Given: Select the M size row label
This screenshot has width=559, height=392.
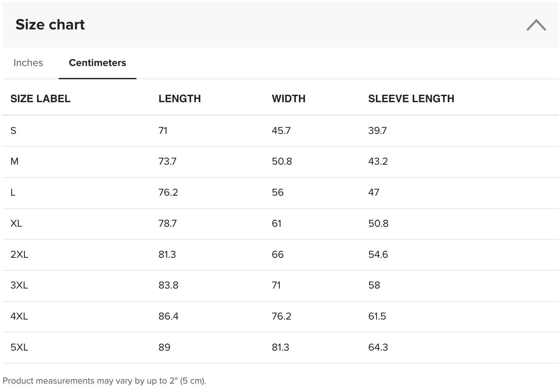Looking at the screenshot, I should click(x=15, y=161).
